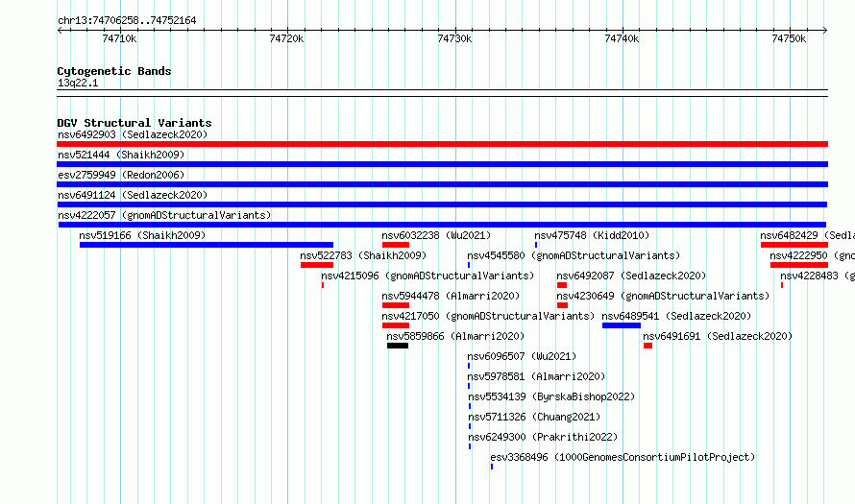Click the nsv5711326 (Chuang2021) label
Image resolution: width=855 pixels, height=504 pixels.
click(534, 417)
